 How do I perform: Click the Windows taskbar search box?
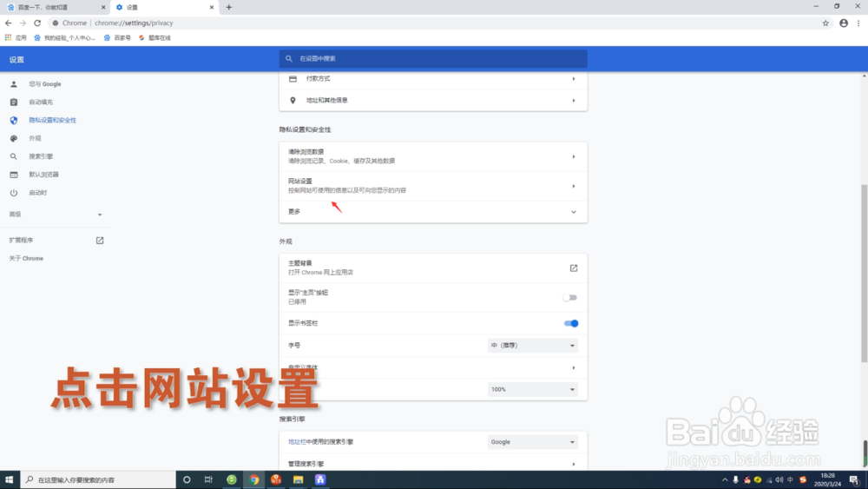pos(98,479)
